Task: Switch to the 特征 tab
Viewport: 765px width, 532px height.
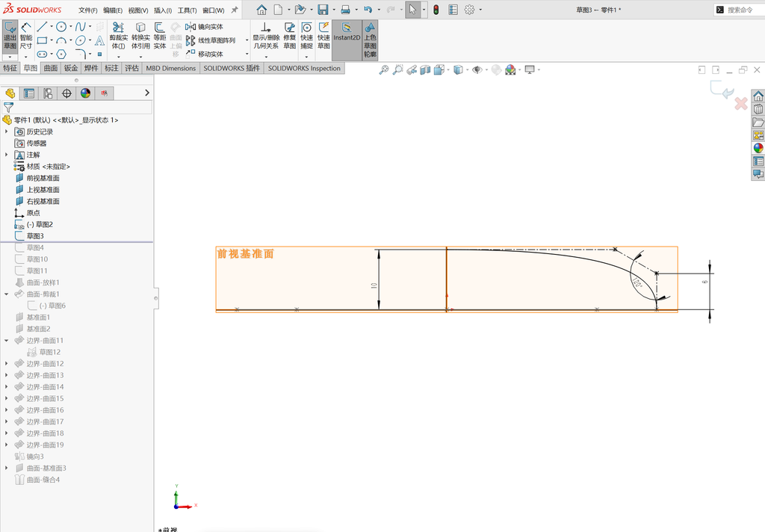Action: [x=10, y=68]
